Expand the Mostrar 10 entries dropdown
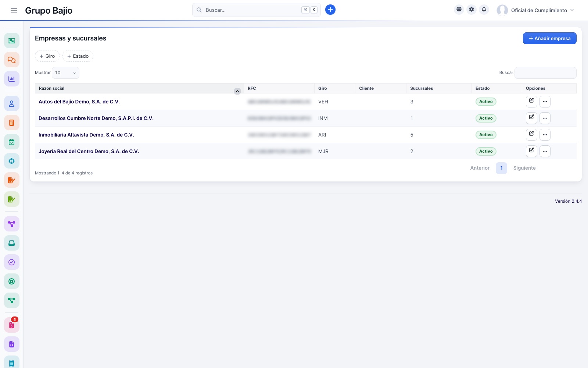Viewport: 588px width, 368px height. (66, 73)
